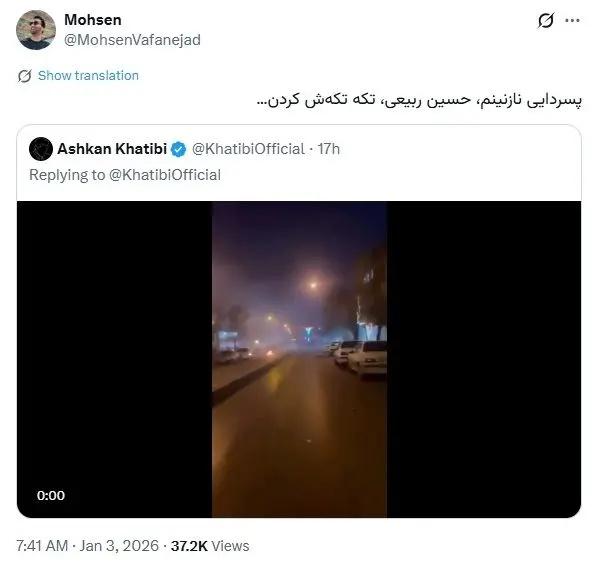Click the Show translation link
This screenshot has width=605, height=571.
pos(88,76)
